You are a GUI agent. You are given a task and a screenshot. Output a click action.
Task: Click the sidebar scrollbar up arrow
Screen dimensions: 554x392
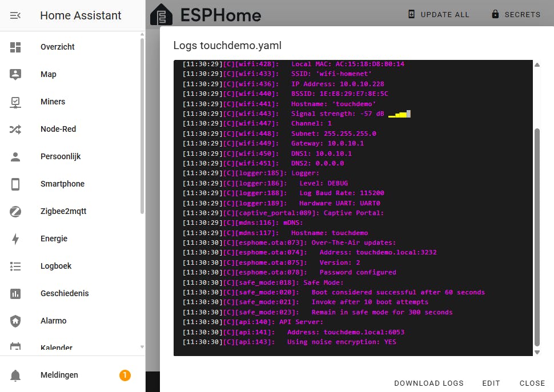click(x=142, y=35)
